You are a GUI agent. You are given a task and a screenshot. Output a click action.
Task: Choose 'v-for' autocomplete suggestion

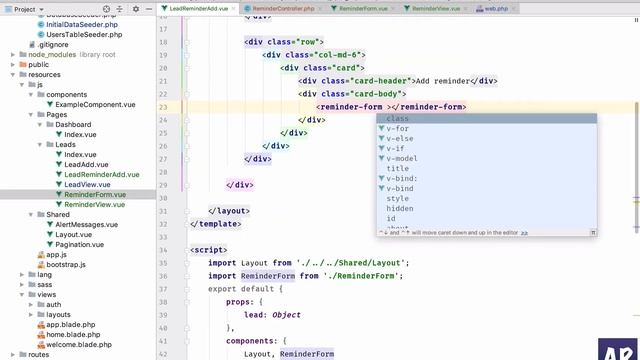(x=487, y=129)
